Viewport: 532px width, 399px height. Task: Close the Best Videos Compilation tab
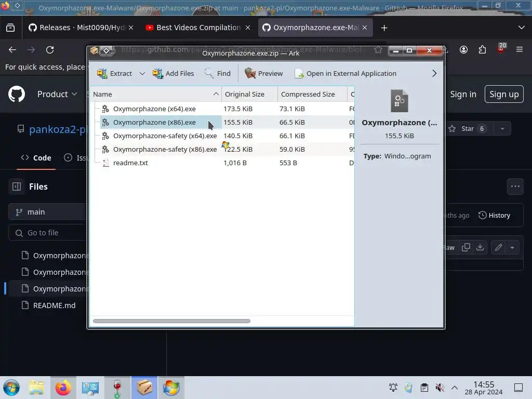[x=248, y=28]
